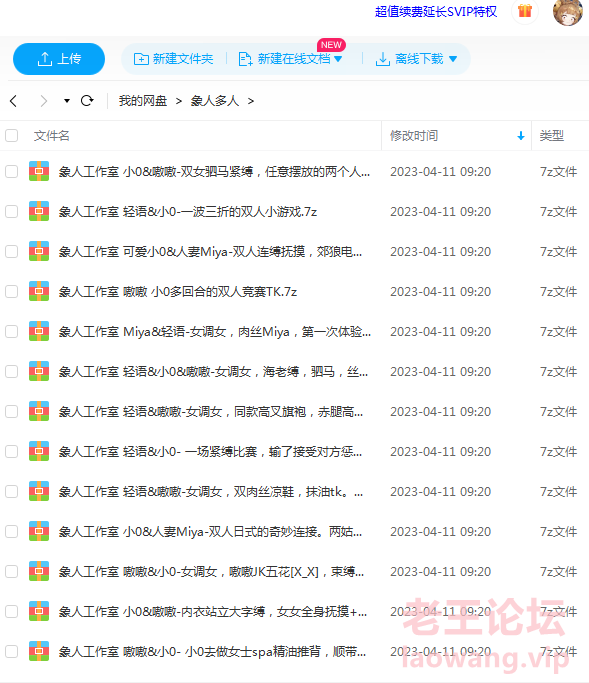Go to 我的网盘 breadcrumb
The image size is (589, 683).
tap(143, 101)
